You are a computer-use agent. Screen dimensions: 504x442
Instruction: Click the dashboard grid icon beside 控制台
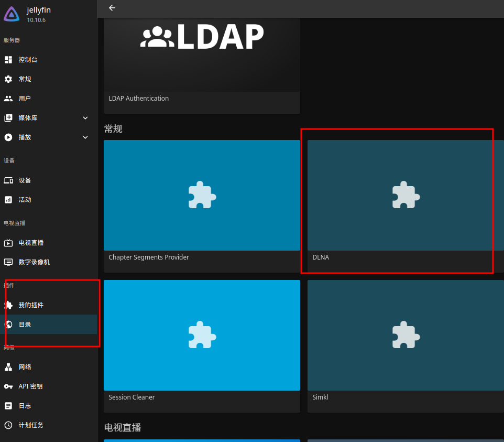[8, 60]
